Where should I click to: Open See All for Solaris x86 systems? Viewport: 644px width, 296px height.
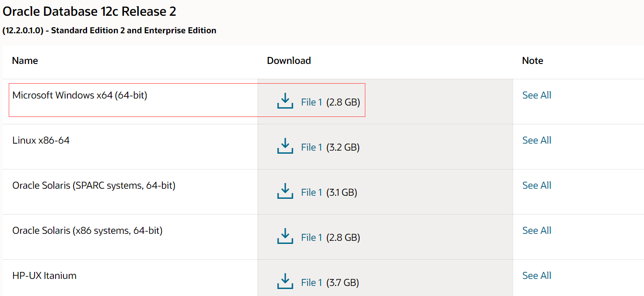click(x=536, y=230)
